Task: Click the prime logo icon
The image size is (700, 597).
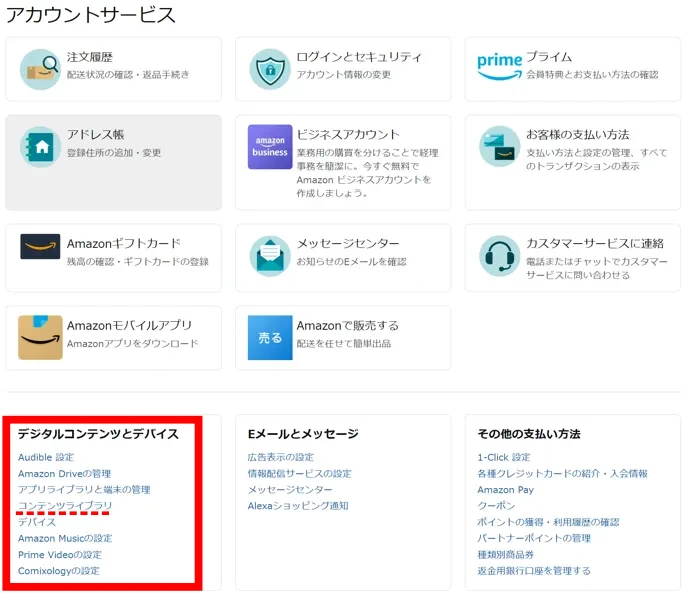Action: click(500, 67)
